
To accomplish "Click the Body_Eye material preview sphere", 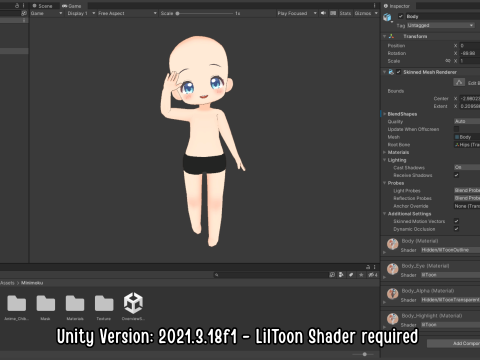I will (393, 269).
